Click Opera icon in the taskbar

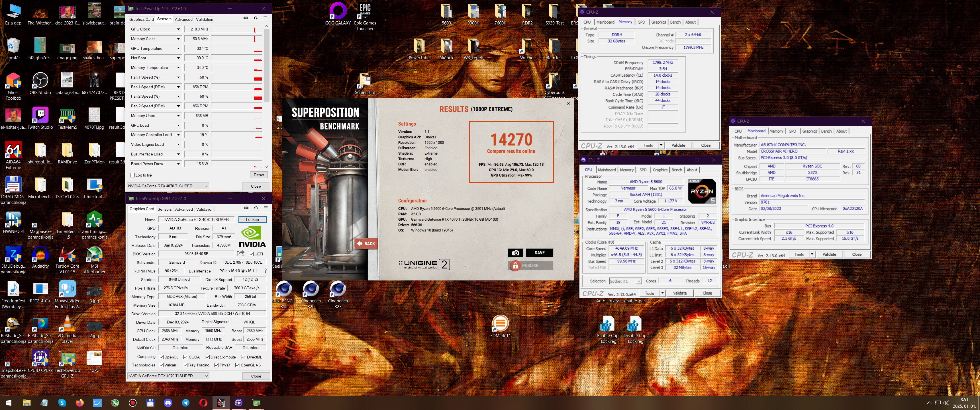click(x=203, y=403)
